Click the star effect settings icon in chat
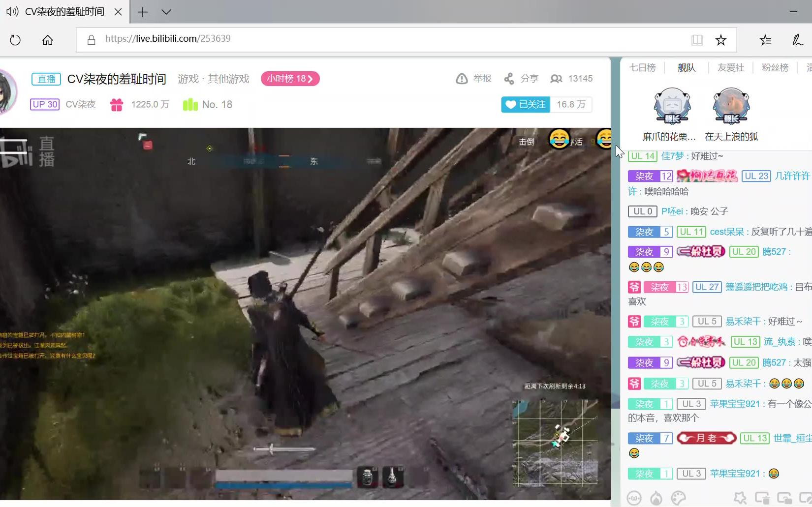Viewport: 812px width, 507px height. tap(740, 498)
